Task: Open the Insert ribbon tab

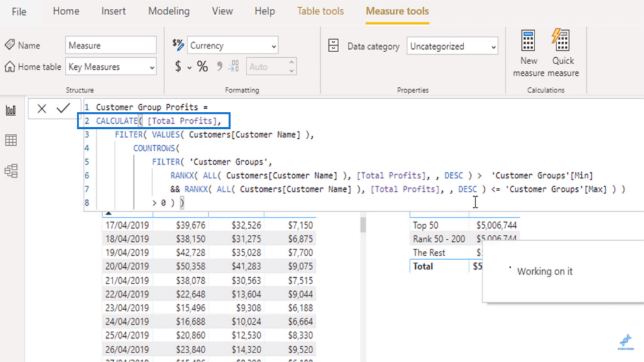Action: pyautogui.click(x=113, y=11)
